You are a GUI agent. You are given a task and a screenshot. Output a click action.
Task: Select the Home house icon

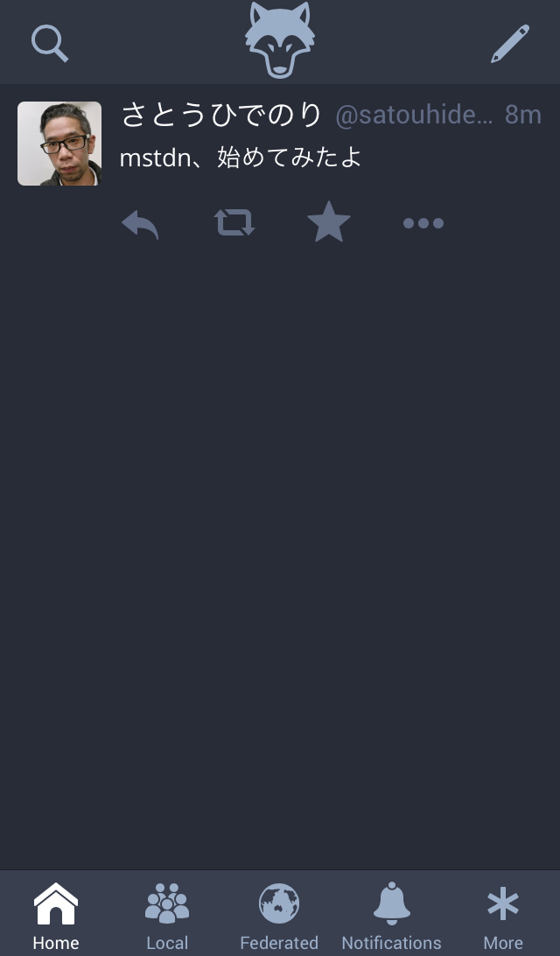click(55, 903)
